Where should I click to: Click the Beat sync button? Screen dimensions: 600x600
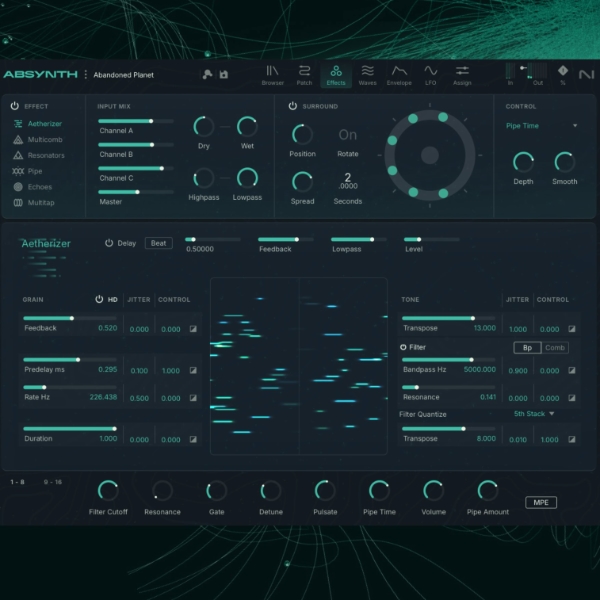pos(158,243)
